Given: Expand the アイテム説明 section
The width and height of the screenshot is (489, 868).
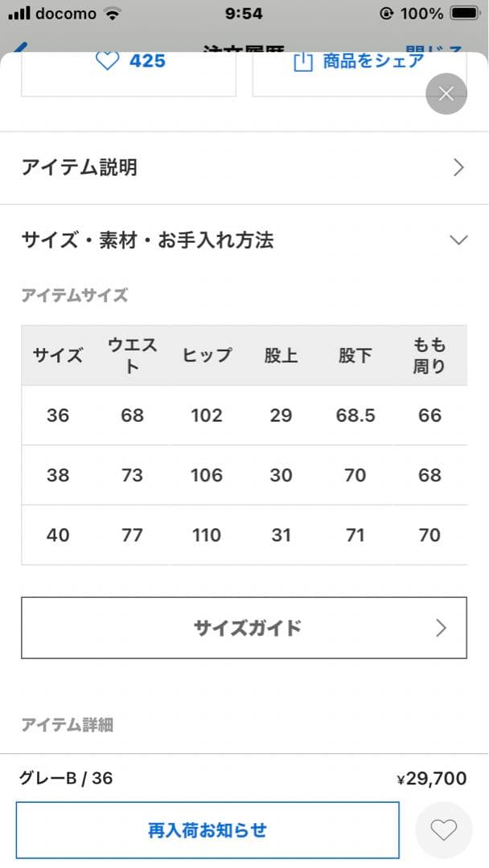Looking at the screenshot, I should click(x=244, y=167).
